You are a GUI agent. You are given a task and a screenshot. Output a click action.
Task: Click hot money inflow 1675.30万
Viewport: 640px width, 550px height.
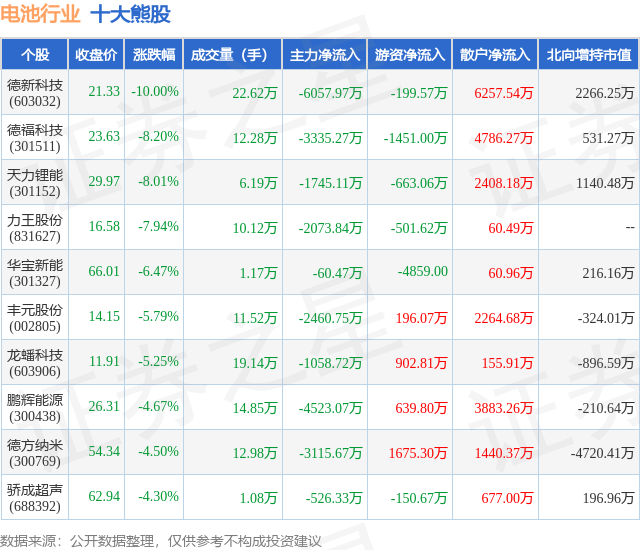click(x=418, y=453)
